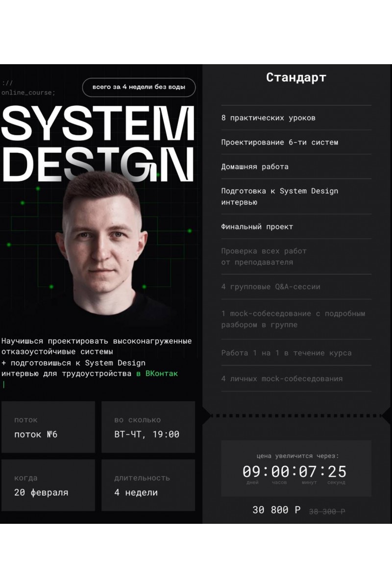Click the "8 практических уроков" item
The height and width of the screenshot is (588, 392).
coord(268,118)
